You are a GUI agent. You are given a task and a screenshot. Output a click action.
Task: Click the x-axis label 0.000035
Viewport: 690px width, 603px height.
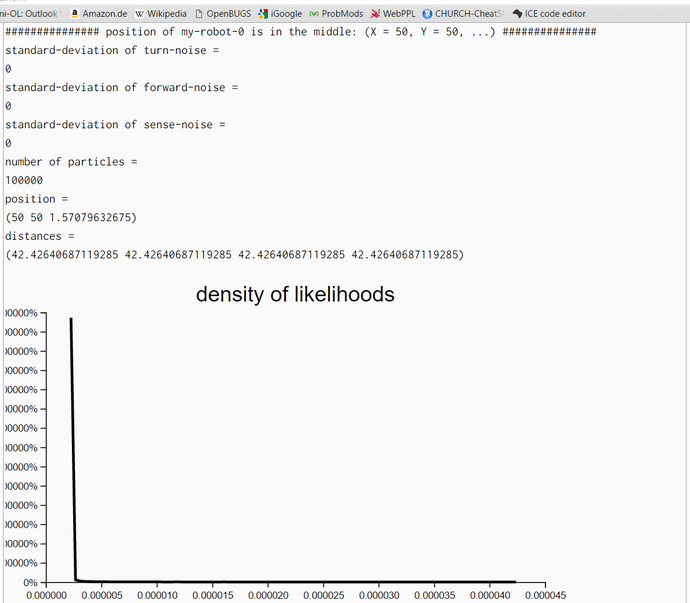(434, 596)
